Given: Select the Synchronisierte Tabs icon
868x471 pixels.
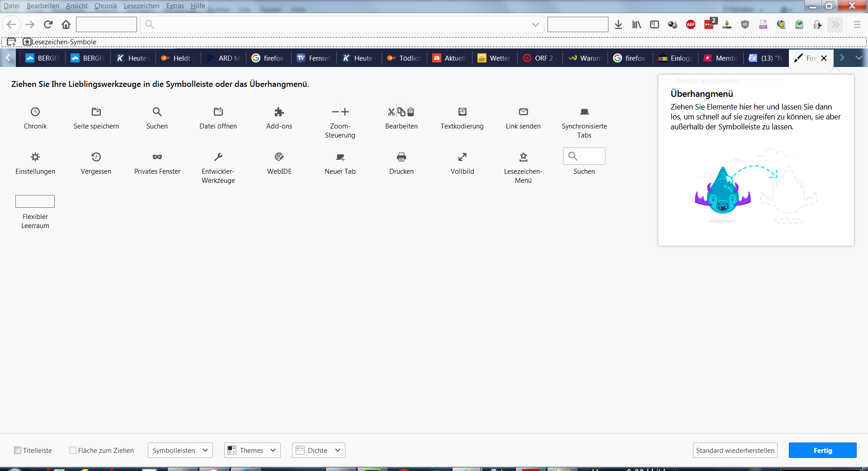Looking at the screenshot, I should coord(585,112).
